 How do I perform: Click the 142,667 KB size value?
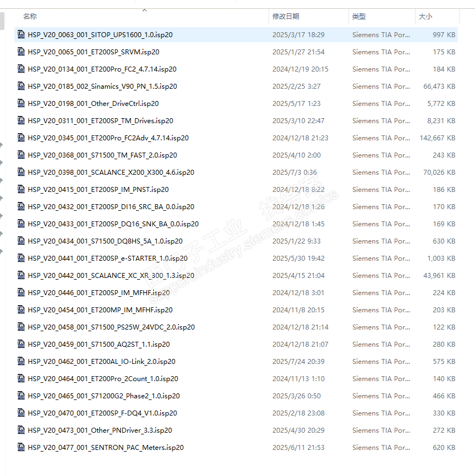point(437,138)
